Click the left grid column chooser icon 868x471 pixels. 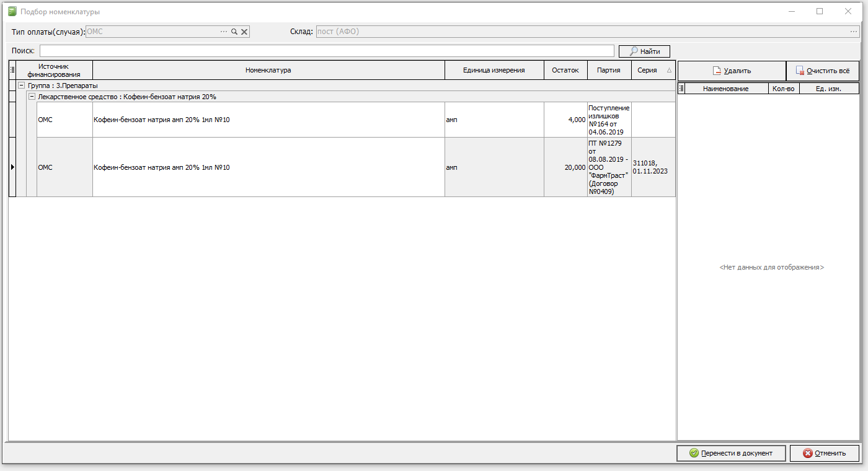coord(12,70)
